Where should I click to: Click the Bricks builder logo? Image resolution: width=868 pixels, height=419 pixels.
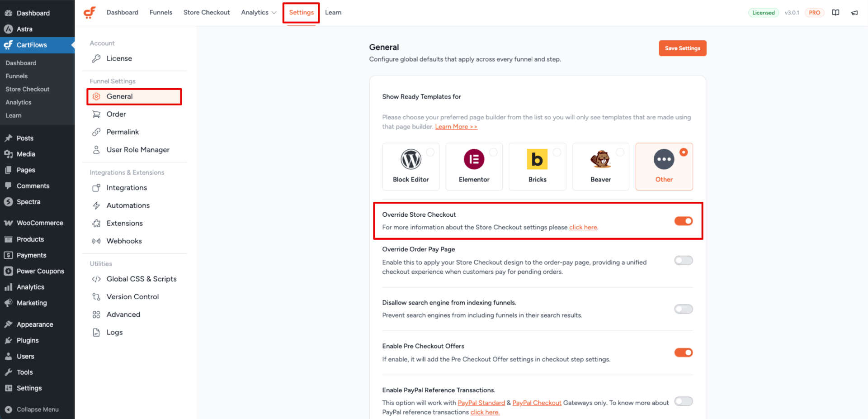point(537,159)
